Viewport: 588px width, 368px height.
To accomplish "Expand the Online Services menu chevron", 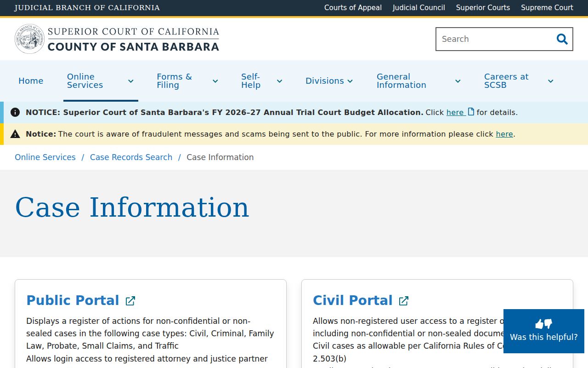I will pyautogui.click(x=130, y=81).
